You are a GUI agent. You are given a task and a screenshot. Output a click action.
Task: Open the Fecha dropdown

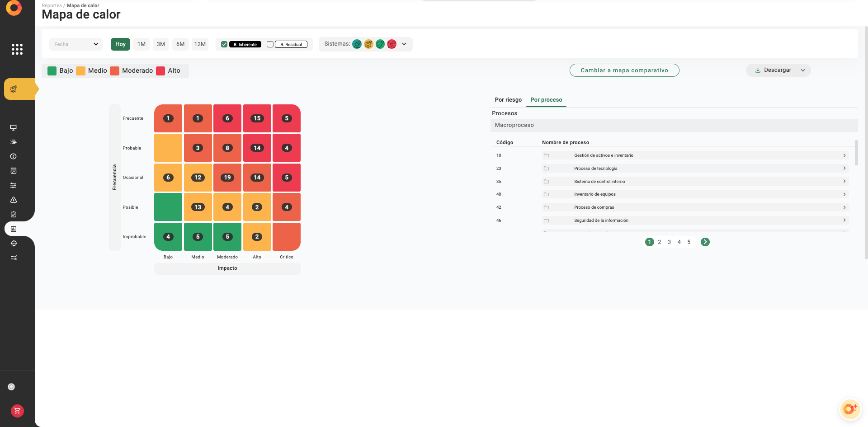tap(75, 44)
